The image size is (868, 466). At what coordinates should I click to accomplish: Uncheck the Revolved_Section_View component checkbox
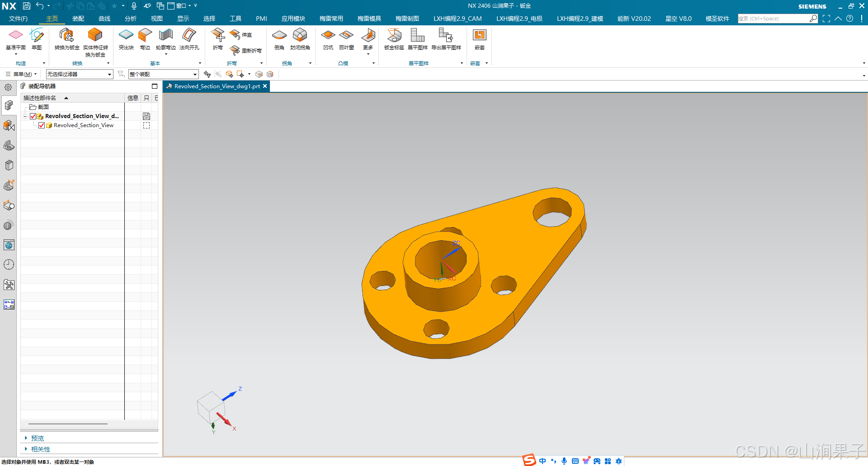(x=42, y=125)
